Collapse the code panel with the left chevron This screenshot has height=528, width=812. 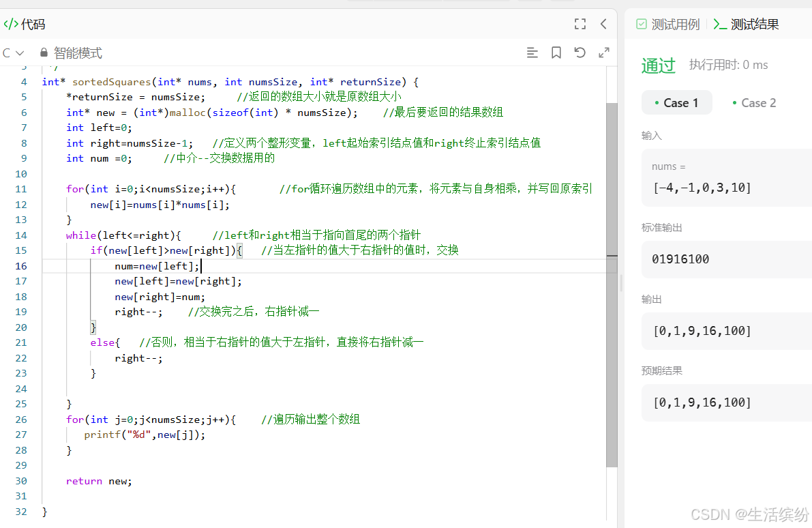pos(603,24)
